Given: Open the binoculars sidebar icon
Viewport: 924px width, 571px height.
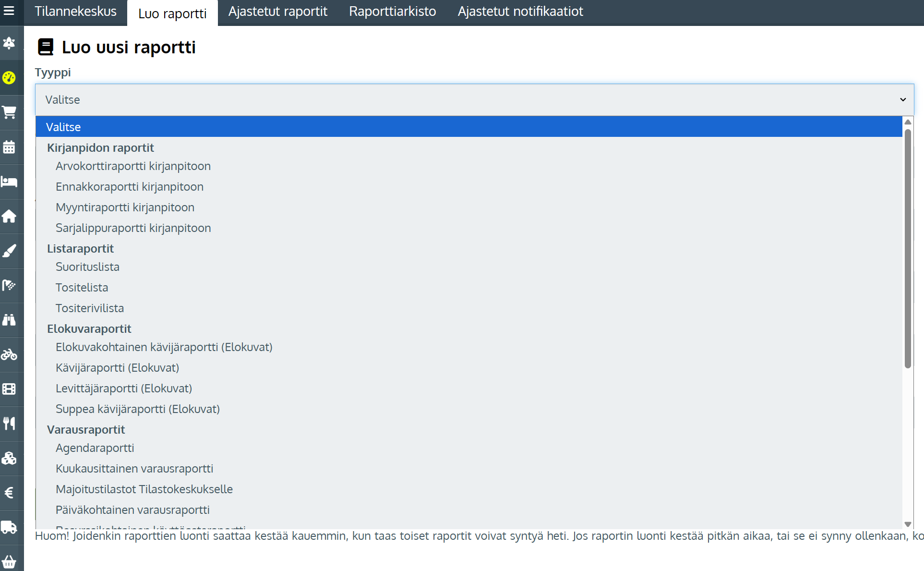Looking at the screenshot, I should click(9, 320).
